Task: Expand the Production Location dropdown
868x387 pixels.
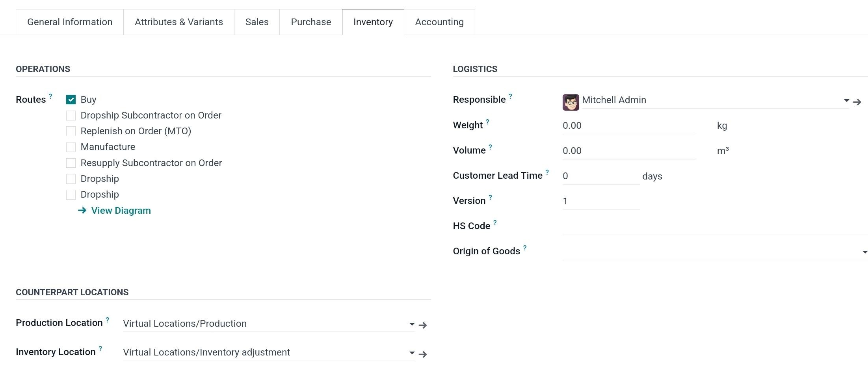Action: pyautogui.click(x=412, y=324)
